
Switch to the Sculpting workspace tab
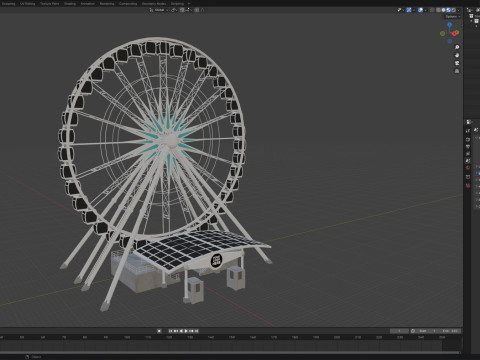pos(8,4)
